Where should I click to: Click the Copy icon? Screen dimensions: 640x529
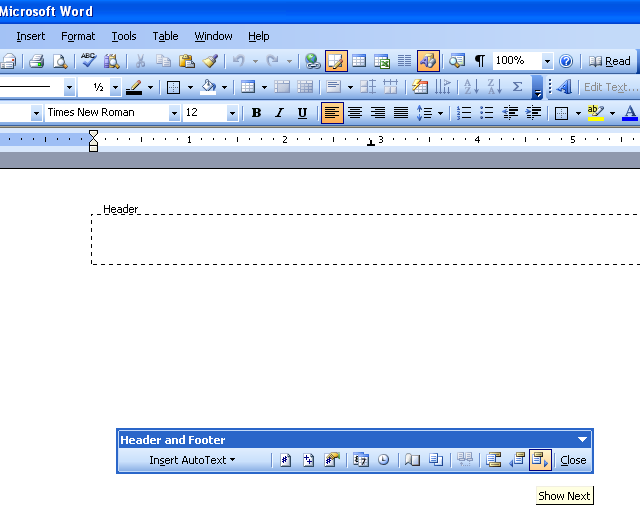pyautogui.click(x=163, y=61)
